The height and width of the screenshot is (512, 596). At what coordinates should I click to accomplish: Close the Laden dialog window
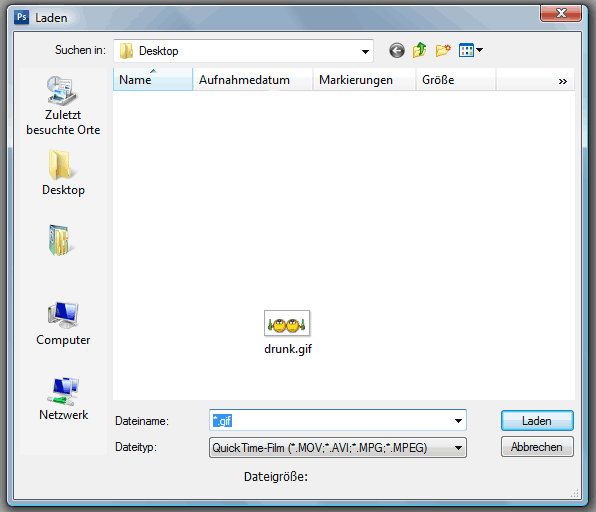pyautogui.click(x=561, y=13)
